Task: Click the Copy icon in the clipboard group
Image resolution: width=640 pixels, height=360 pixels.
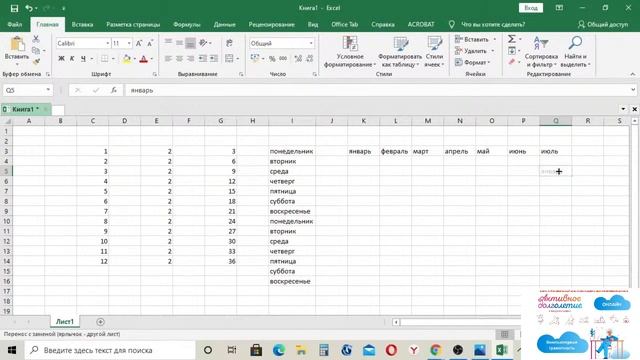Action: [x=36, y=51]
